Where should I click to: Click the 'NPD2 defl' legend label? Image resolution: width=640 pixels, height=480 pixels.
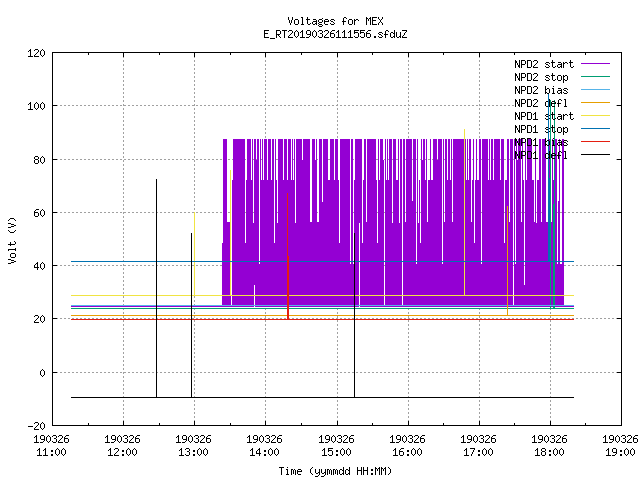541,103
